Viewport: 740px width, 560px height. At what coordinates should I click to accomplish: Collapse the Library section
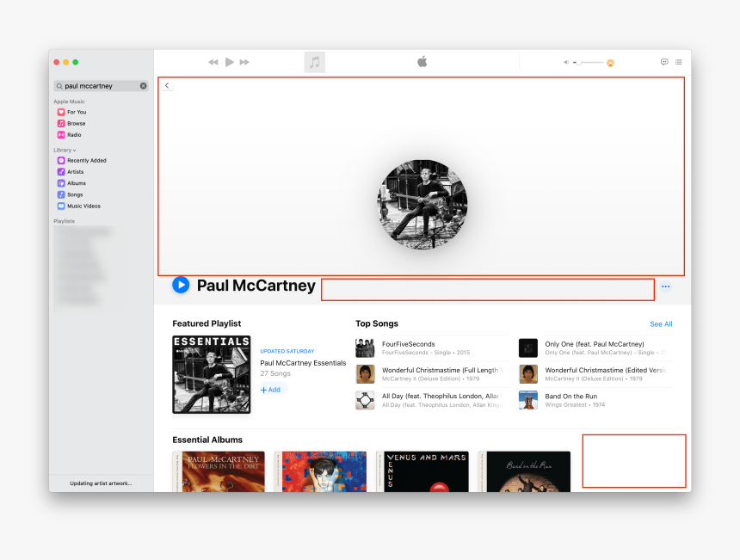coord(74,150)
